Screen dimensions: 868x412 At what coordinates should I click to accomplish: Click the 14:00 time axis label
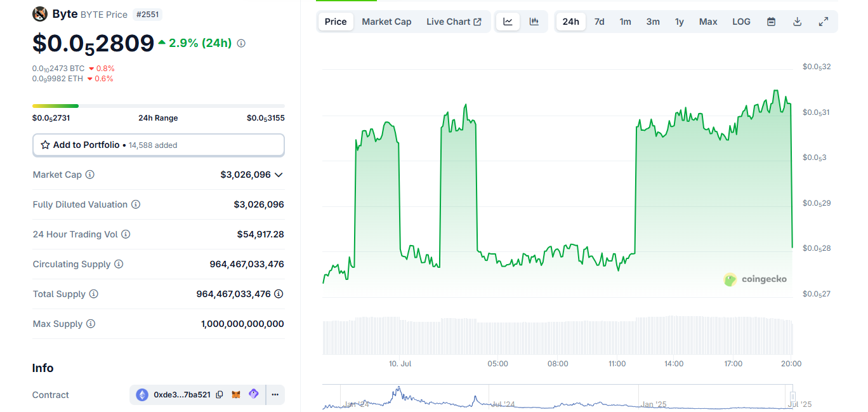674,364
